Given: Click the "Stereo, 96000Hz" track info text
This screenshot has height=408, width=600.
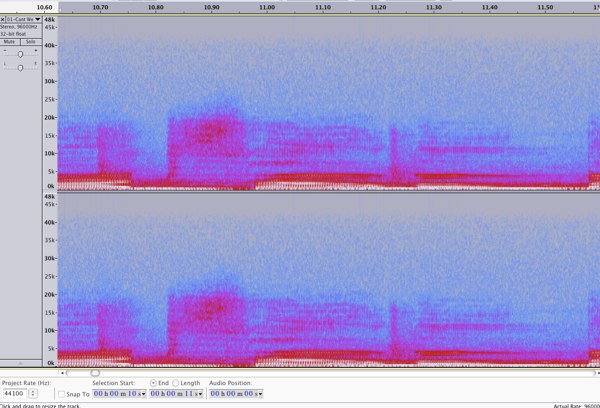Looking at the screenshot, I should [19, 27].
